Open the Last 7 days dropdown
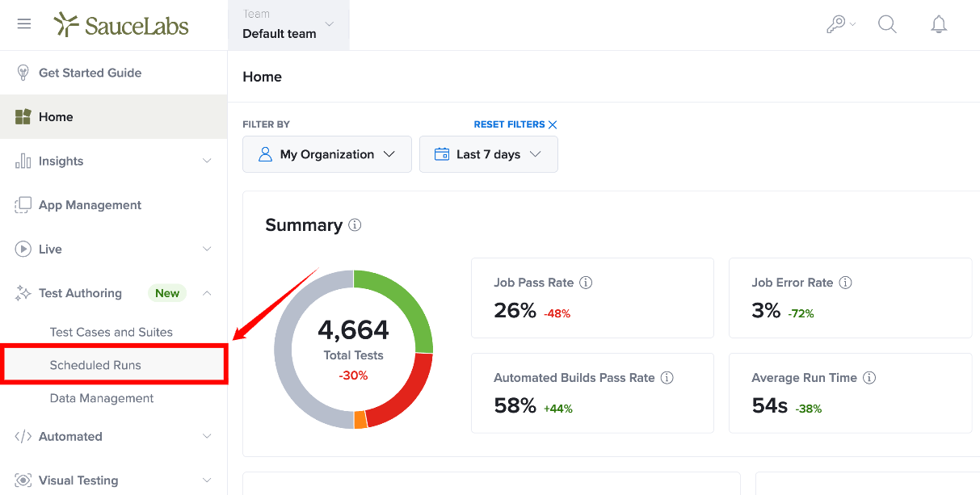 tap(489, 154)
